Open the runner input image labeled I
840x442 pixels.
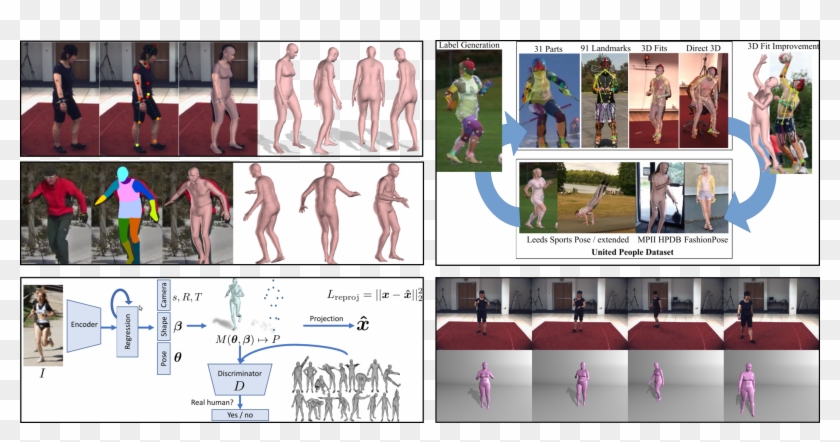pos(43,325)
